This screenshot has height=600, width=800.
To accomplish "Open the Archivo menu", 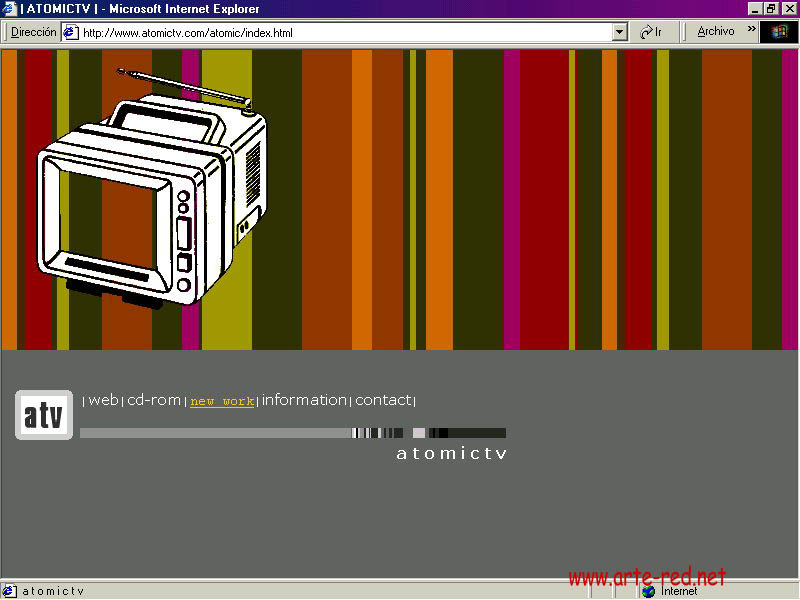I will point(716,32).
